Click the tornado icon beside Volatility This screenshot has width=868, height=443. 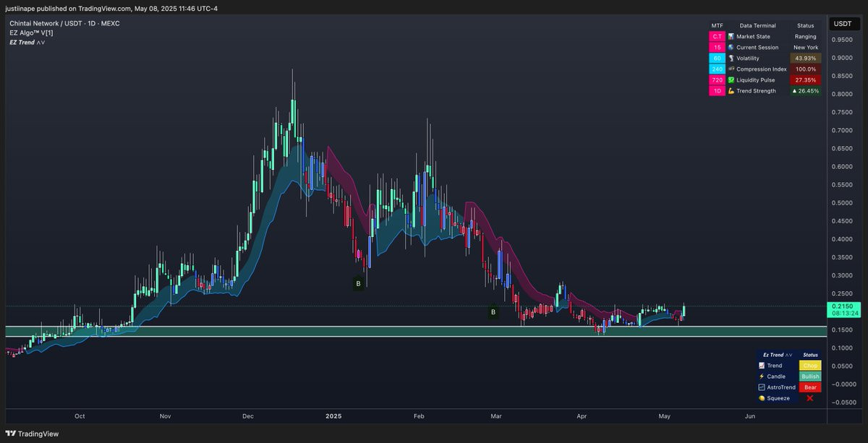click(x=731, y=58)
